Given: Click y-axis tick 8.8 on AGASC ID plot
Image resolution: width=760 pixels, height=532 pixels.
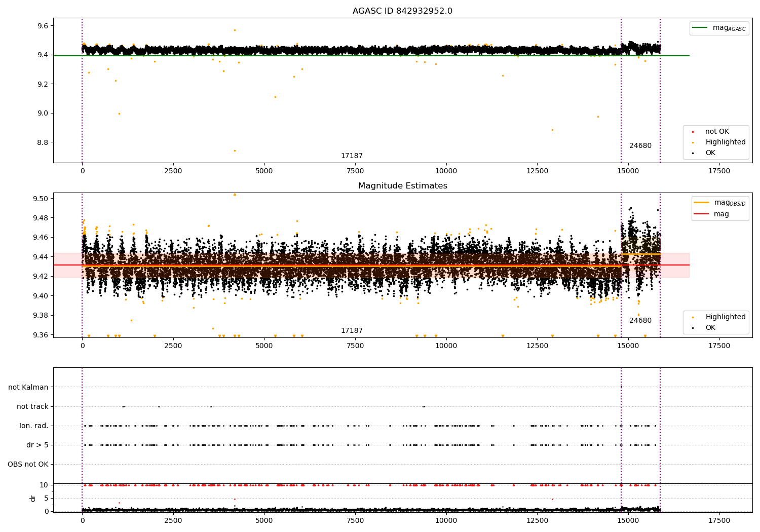Looking at the screenshot, I should [42, 142].
